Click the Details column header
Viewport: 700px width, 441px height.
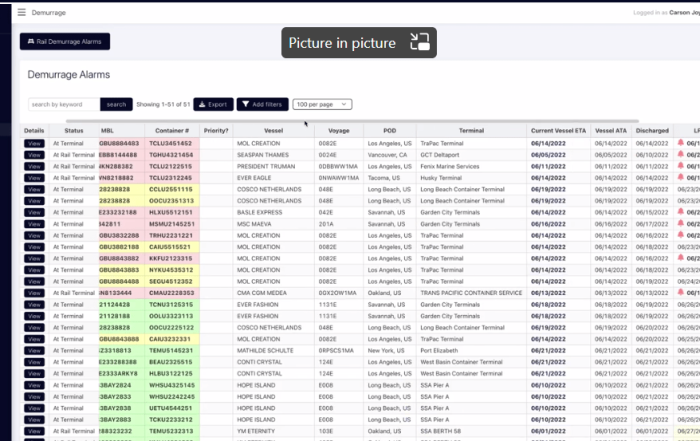[34, 131]
